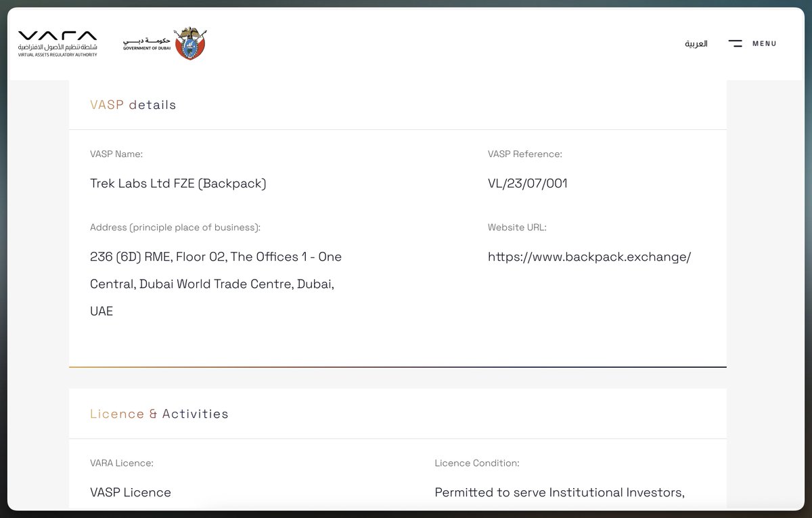Select the UAE address line
812x518 pixels.
pos(101,311)
